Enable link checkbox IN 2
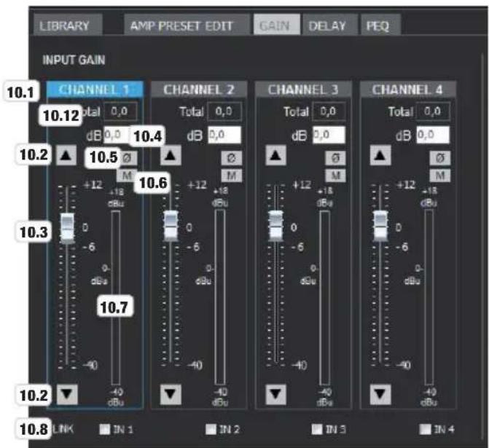This screenshot has width=489, height=448. click(x=211, y=429)
